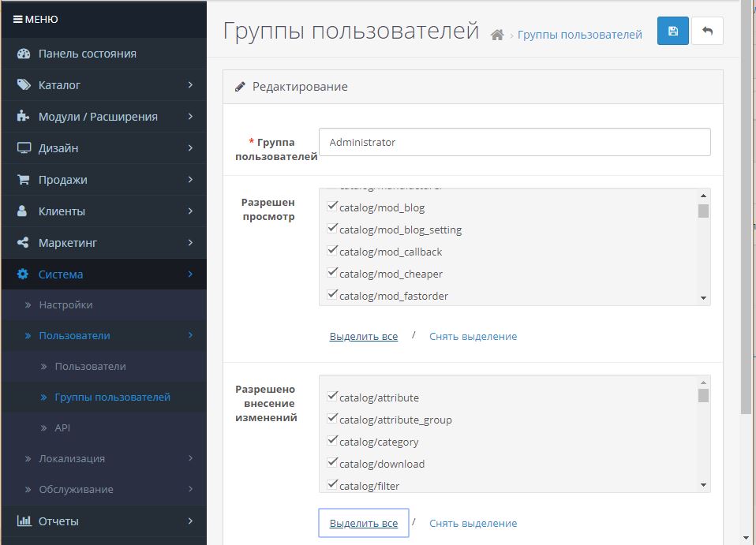
Task: Click the Продажи shopping cart icon
Action: (23, 180)
